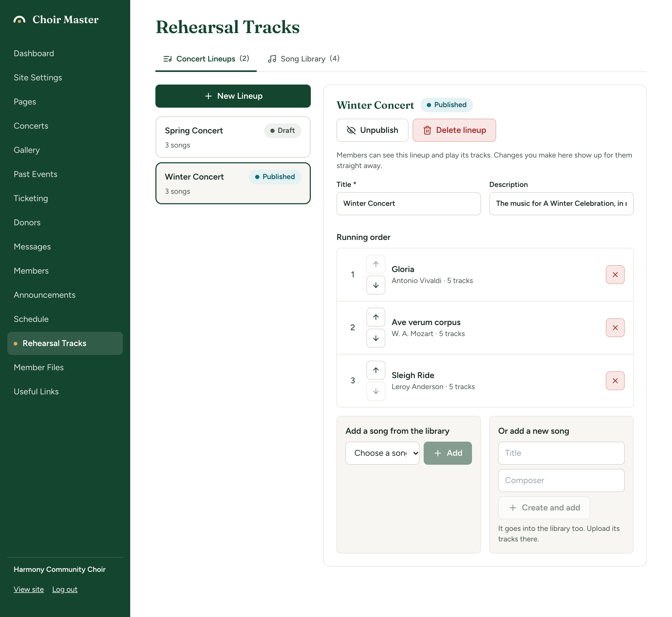Screen dimensions: 672x617
Task: Click 'Leroy Anderson · 5 tracks' text
Action: (433, 387)
